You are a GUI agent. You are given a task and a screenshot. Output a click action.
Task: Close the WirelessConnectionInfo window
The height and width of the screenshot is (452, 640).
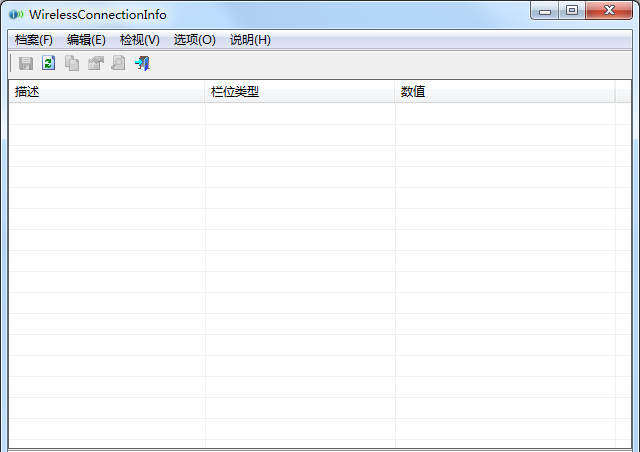pos(609,11)
